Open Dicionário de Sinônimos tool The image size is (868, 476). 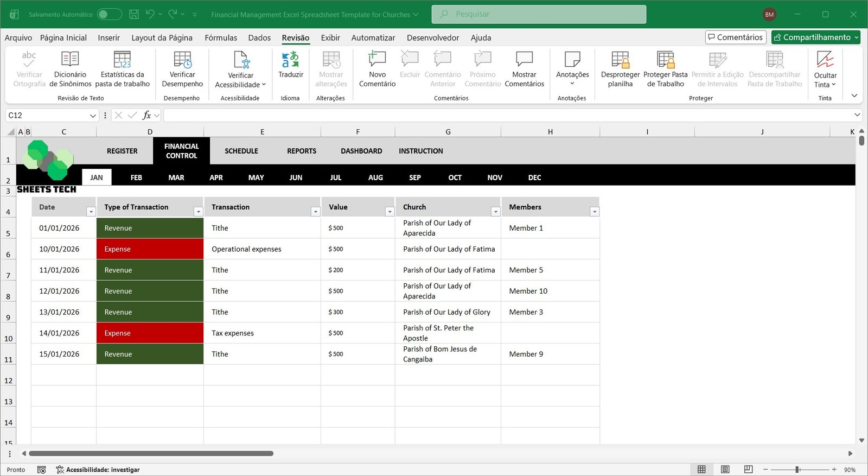(70, 60)
